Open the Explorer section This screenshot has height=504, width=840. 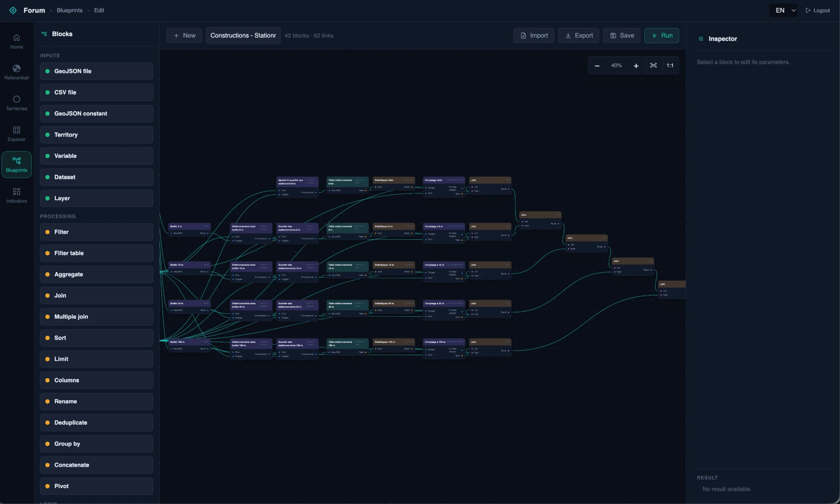[x=17, y=134]
